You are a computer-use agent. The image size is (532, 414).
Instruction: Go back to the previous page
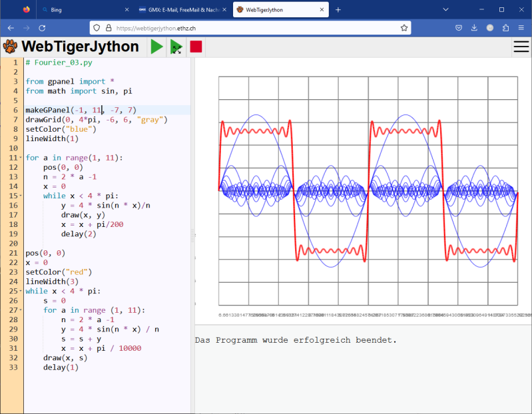click(x=11, y=28)
